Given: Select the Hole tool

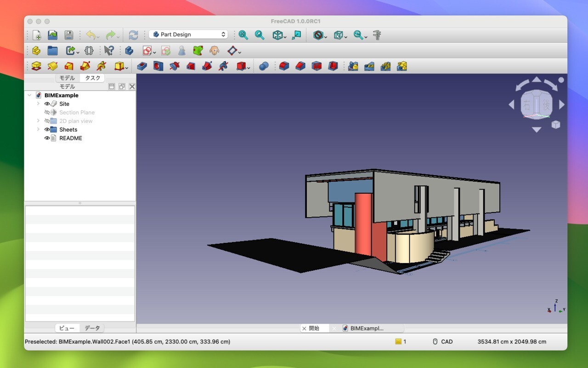Looking at the screenshot, I should tap(158, 66).
